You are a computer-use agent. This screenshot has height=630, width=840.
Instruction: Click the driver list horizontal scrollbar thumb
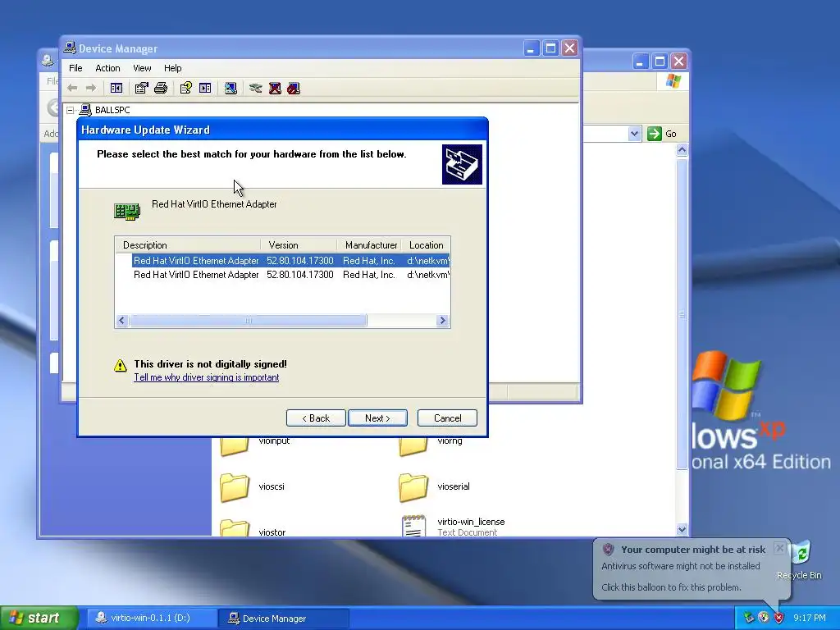tap(249, 321)
